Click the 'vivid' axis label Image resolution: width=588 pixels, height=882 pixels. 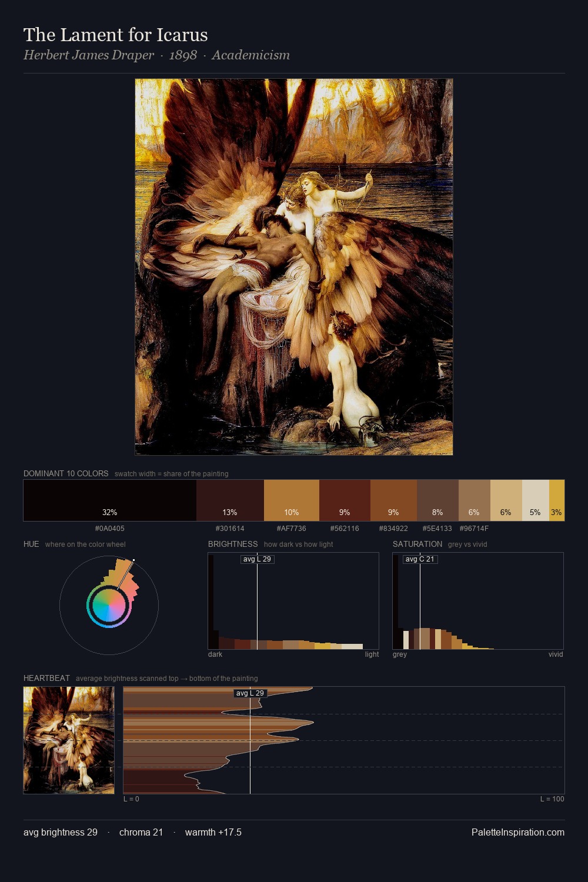[556, 654]
